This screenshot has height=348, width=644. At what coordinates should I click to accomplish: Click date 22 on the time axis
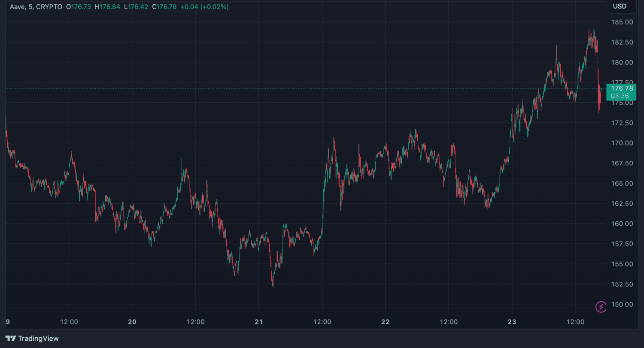click(386, 322)
